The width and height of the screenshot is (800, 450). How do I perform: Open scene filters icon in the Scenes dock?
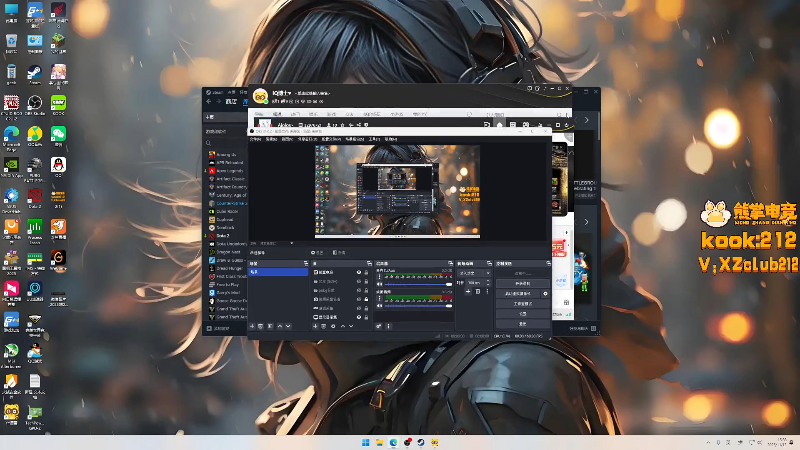(x=270, y=326)
